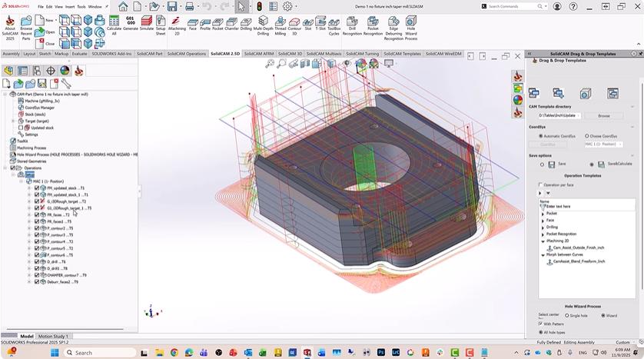The image size is (644, 359).
Task: Click the Enter text here filter field
Action: tap(587, 207)
